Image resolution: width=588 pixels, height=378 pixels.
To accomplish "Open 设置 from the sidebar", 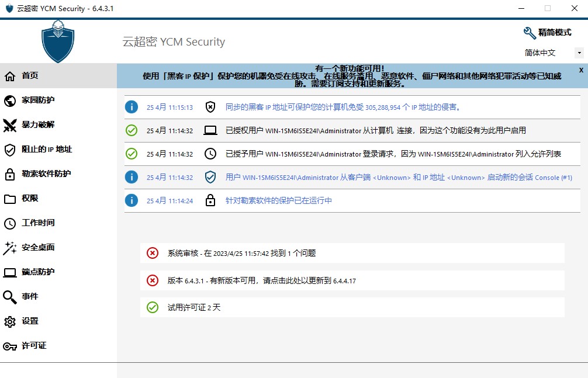I will (x=58, y=321).
